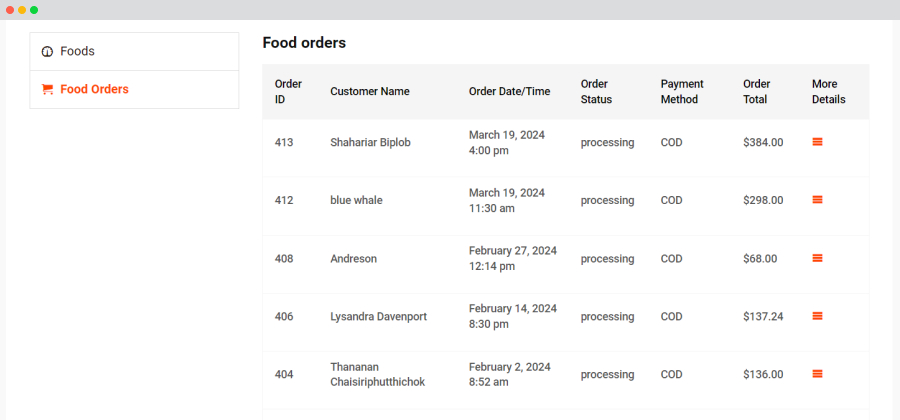900x420 pixels.
Task: Click order ID 408
Action: [284, 259]
